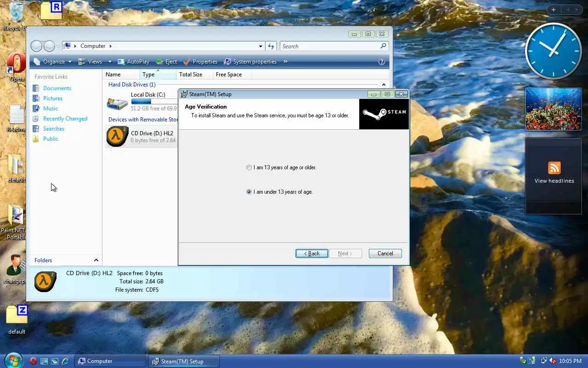This screenshot has width=588, height=368.
Task: Add gadgets with the sidebar plus button
Action: click(x=554, y=10)
